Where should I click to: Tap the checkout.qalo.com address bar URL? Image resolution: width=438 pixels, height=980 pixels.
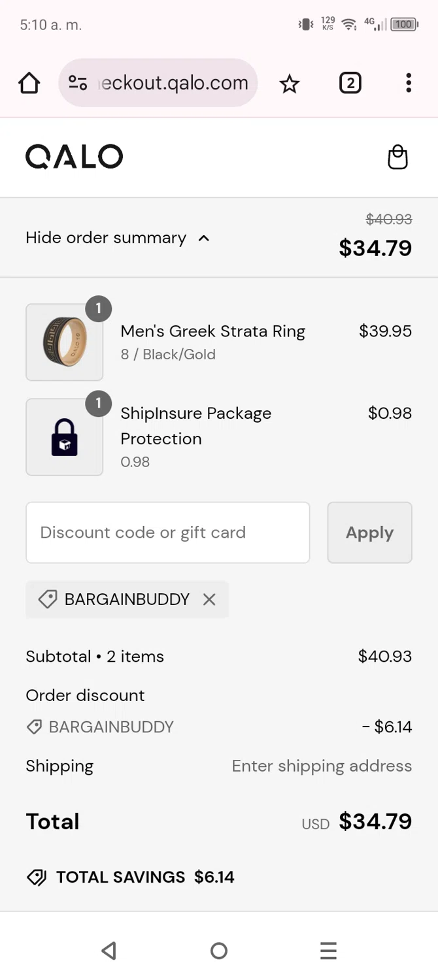(173, 83)
